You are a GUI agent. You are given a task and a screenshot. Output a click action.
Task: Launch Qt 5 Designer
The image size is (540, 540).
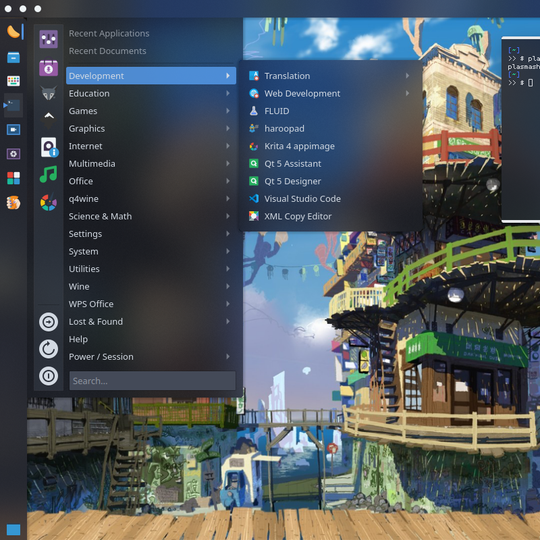[x=331, y=181]
